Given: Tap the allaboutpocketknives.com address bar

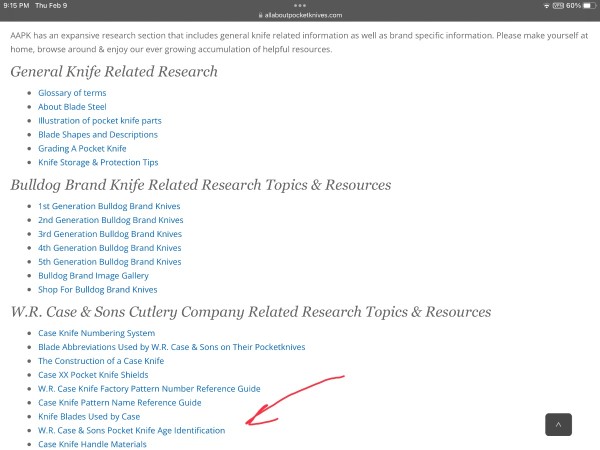Looking at the screenshot, I should [300, 15].
